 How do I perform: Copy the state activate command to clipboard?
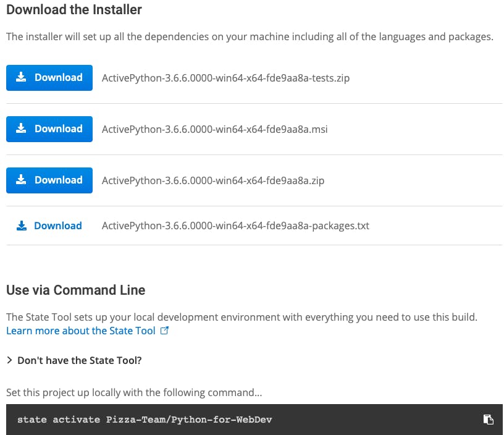pyautogui.click(x=488, y=420)
